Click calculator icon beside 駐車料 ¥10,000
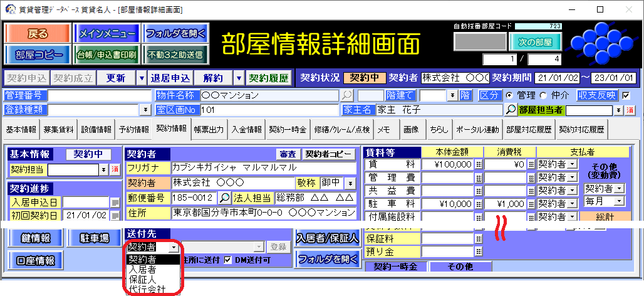The image size is (644, 296). coord(478,204)
